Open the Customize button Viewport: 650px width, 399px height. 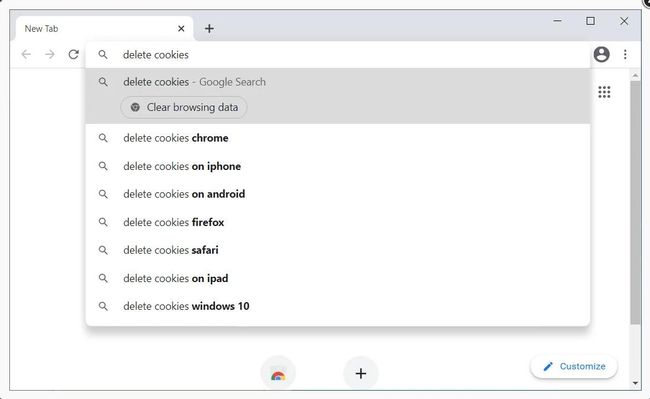(574, 366)
